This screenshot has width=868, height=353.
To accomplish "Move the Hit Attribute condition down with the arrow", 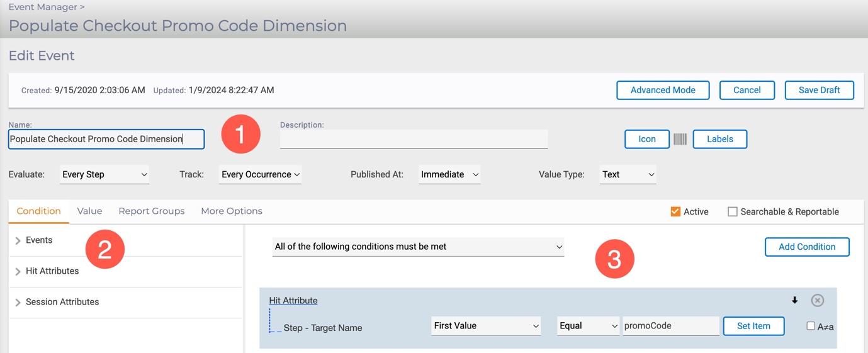I will [795, 300].
